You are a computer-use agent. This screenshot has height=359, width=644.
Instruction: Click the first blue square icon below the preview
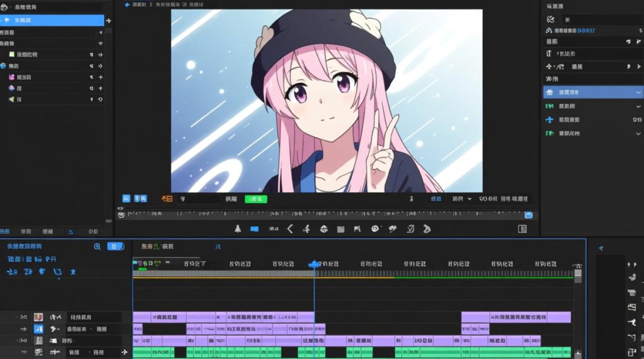(126, 199)
